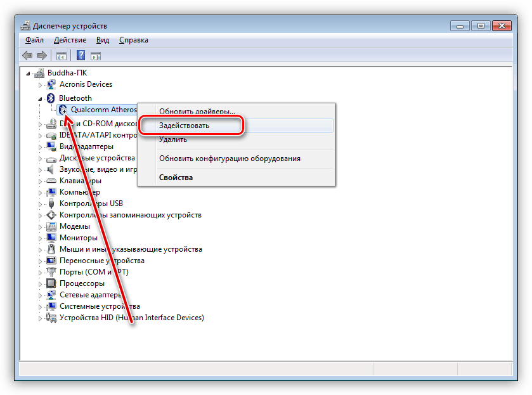Click the Сетевые адаптеры icon
The image size is (532, 395).
click(51, 295)
